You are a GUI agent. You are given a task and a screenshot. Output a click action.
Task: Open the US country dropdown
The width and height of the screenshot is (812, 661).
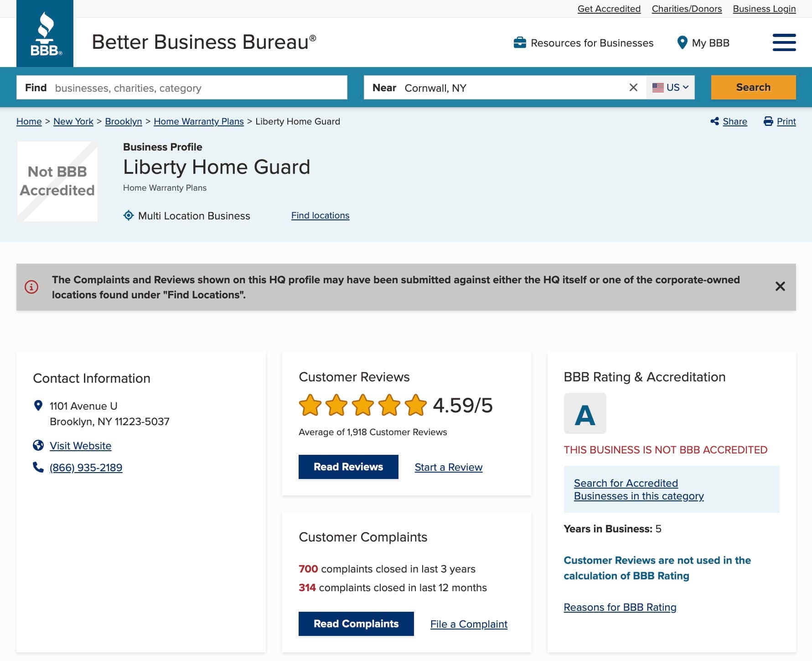coord(670,87)
